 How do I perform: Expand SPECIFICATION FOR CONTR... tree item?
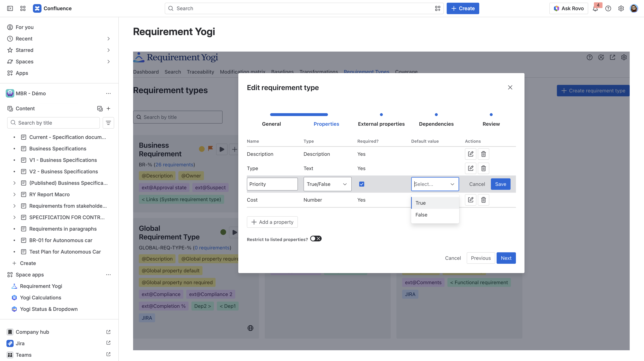(14, 217)
